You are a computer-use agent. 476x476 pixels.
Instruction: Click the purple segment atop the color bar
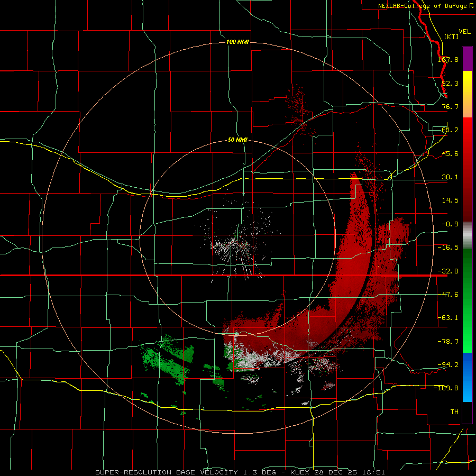click(467, 59)
